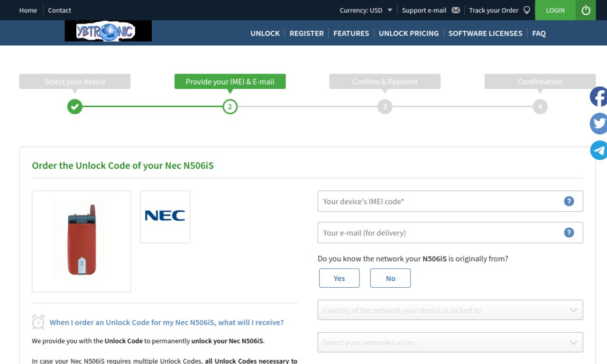Viewport: 607px width, 364px height.
Task: Open the Twitter share icon
Action: click(x=598, y=124)
